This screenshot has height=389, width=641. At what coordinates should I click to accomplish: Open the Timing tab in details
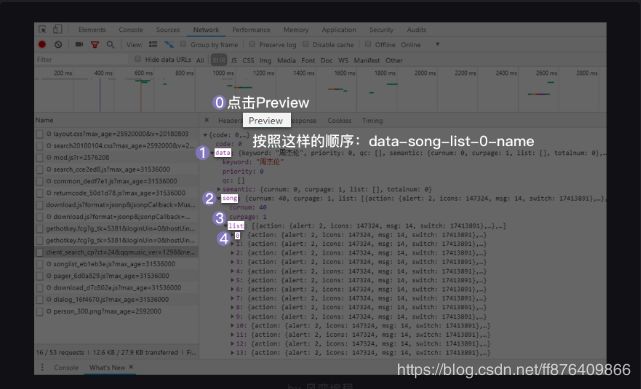[x=372, y=121]
